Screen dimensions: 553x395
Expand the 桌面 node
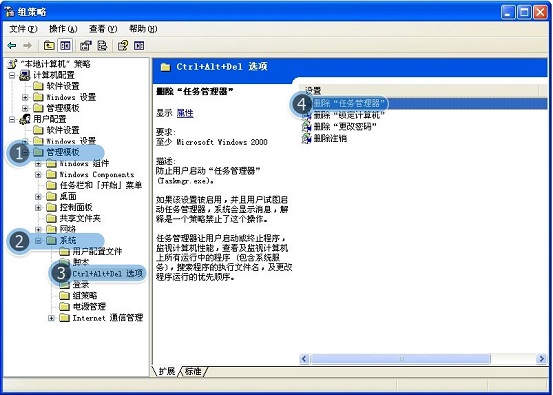(38, 196)
